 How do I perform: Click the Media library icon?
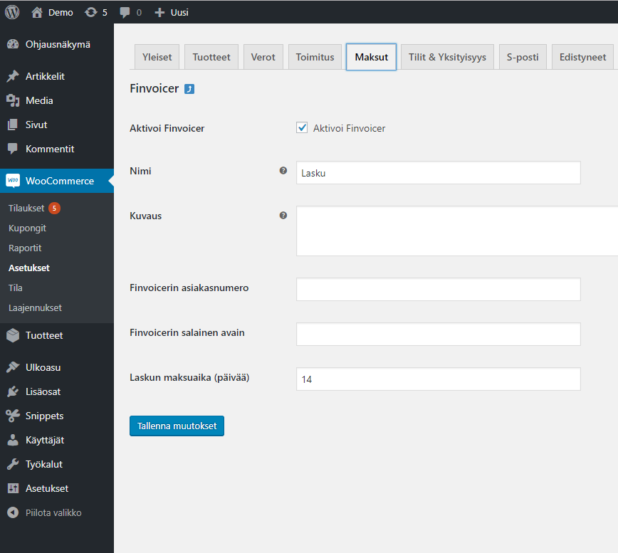(x=13, y=101)
